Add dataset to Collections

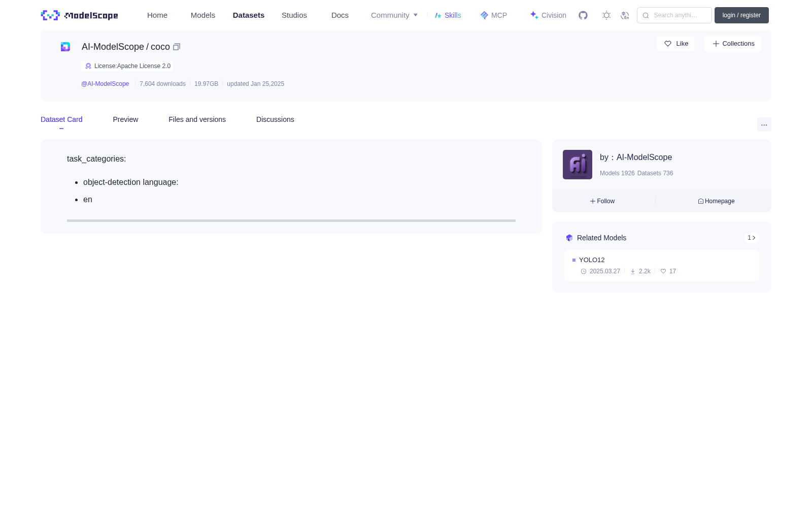click(x=733, y=44)
